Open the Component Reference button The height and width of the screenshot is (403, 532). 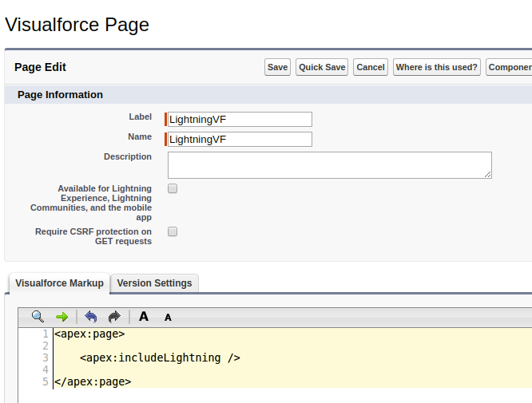[510, 67]
